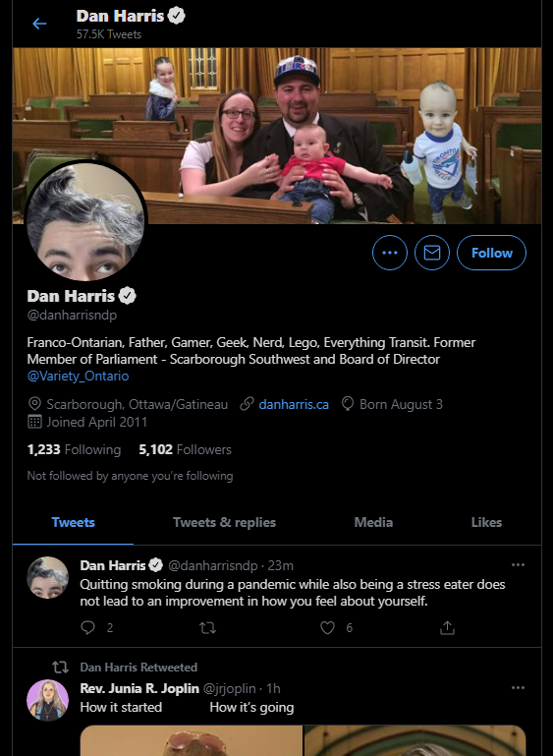Open more options on Junia Joplin's tweet

pyautogui.click(x=518, y=688)
